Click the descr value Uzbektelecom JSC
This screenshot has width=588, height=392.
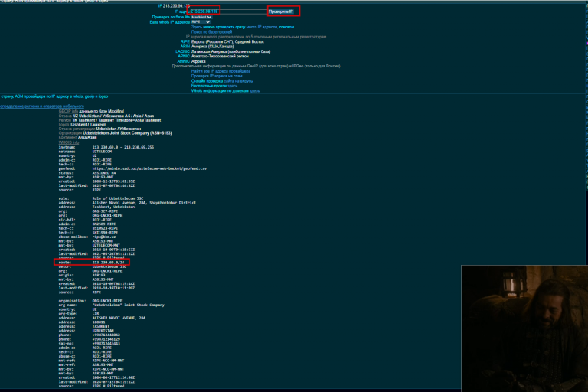pos(109,266)
